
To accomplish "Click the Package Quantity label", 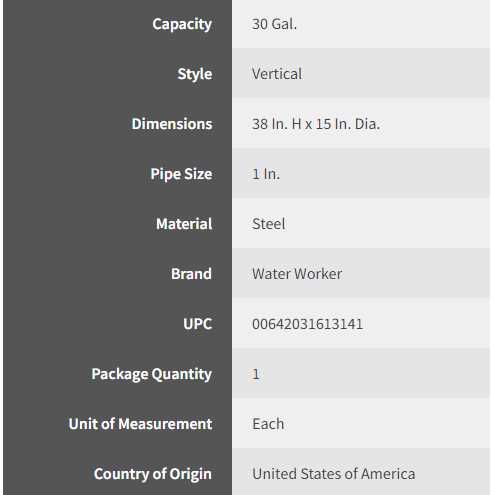I will (152, 374).
